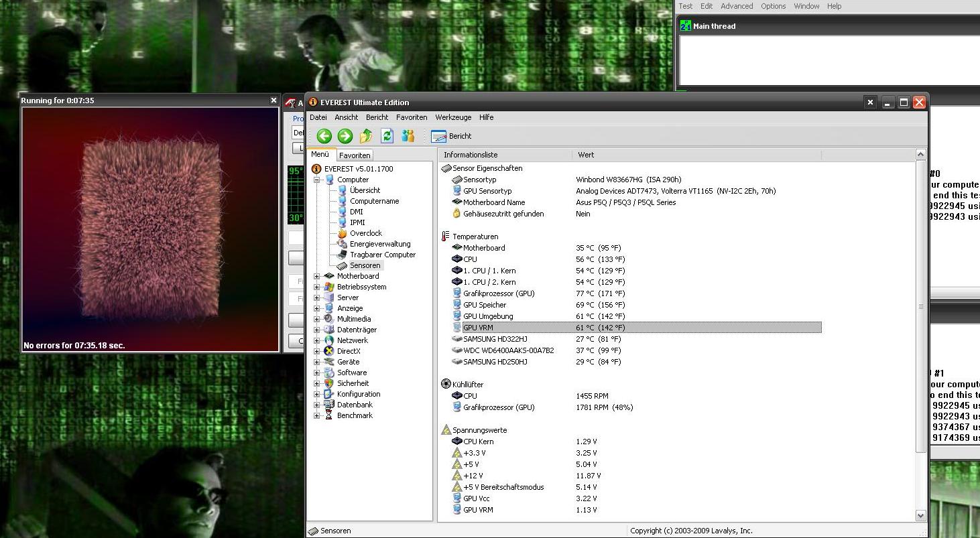
Task: Click the Benchmark tree item
Action: pos(355,415)
